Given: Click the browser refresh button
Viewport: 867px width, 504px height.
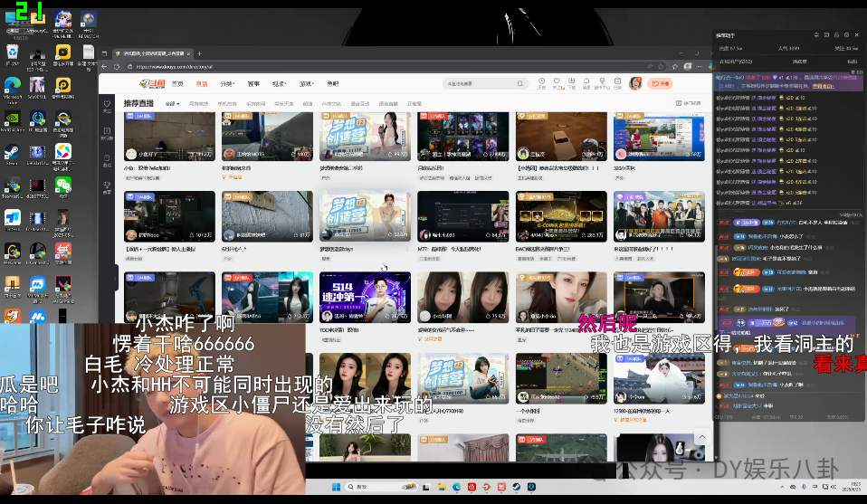Looking at the screenshot, I should (x=117, y=67).
